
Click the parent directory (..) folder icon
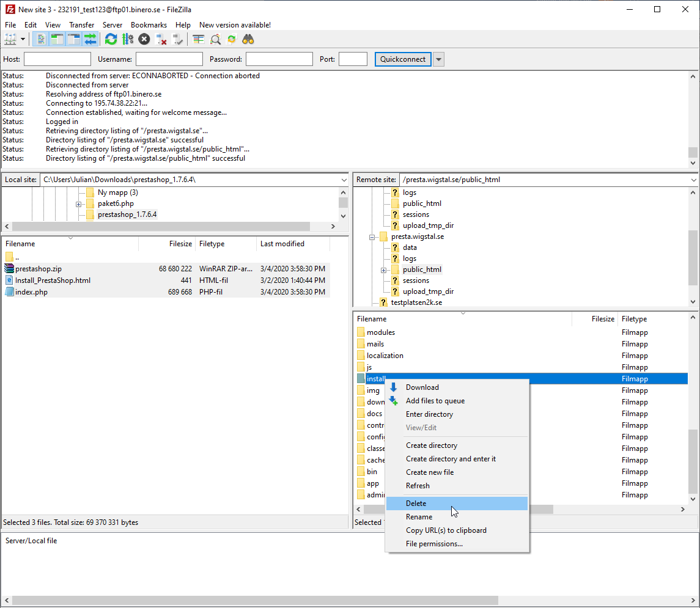coord(9,257)
